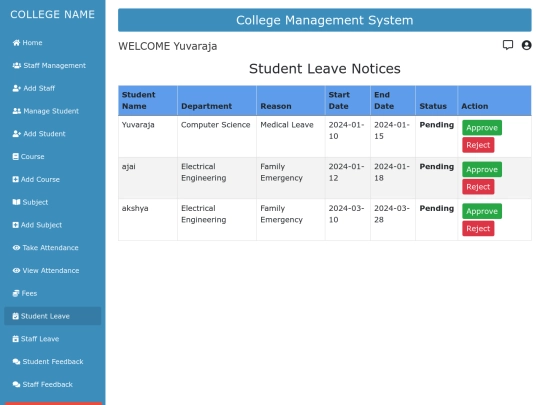This screenshot has width=540, height=405.
Task: Open Manage Student menu label
Action: (51, 111)
